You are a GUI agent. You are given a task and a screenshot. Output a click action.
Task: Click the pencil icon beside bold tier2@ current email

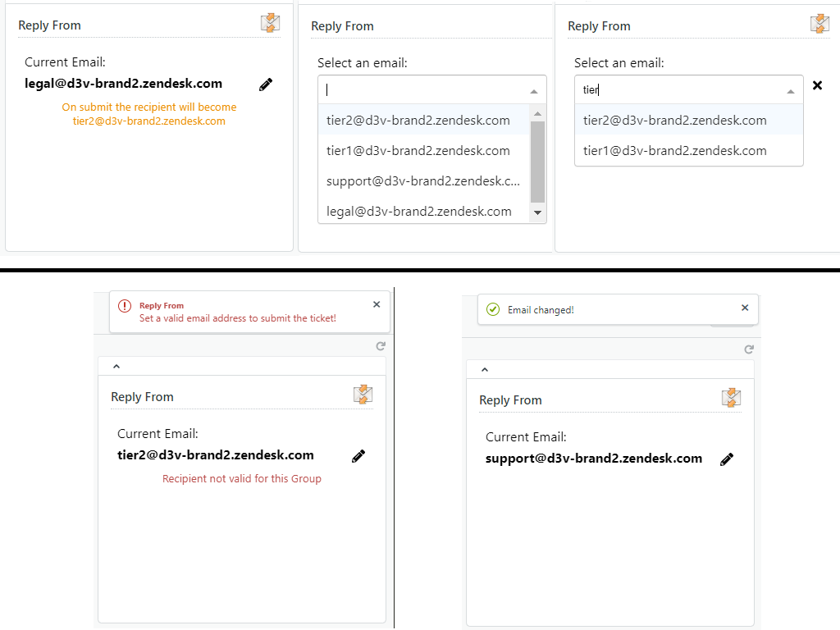pyautogui.click(x=358, y=456)
